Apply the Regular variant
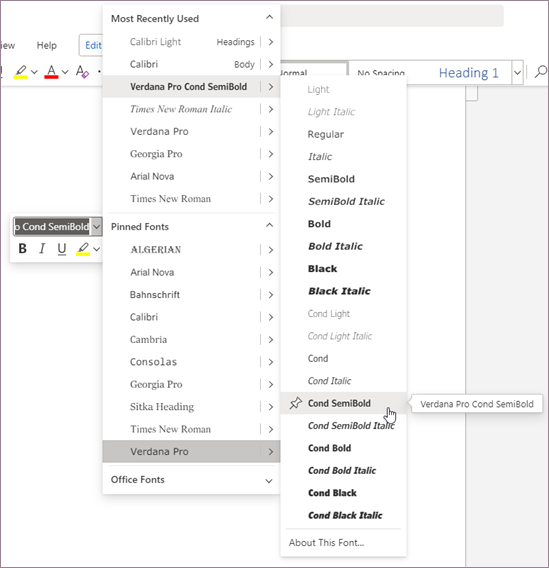The width and height of the screenshot is (549, 568). [x=343, y=134]
